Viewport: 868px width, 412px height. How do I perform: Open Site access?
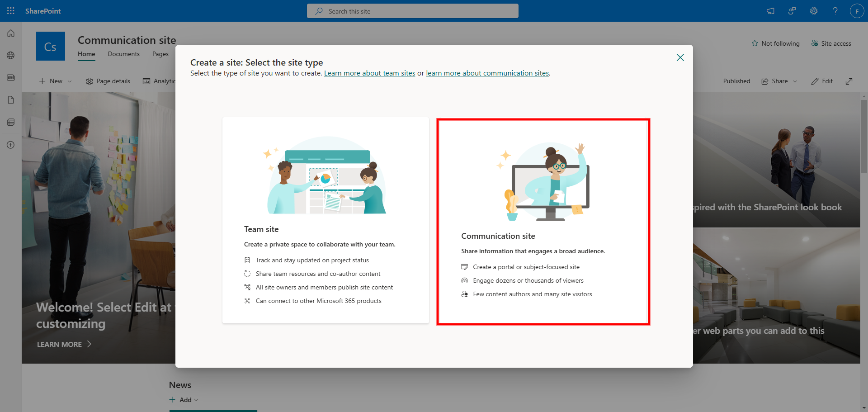pos(831,43)
